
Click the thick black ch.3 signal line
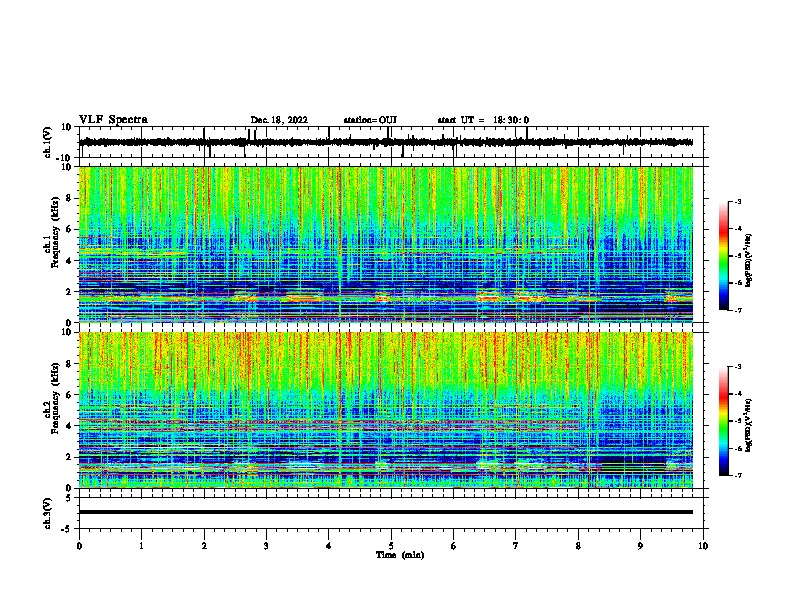[386, 512]
